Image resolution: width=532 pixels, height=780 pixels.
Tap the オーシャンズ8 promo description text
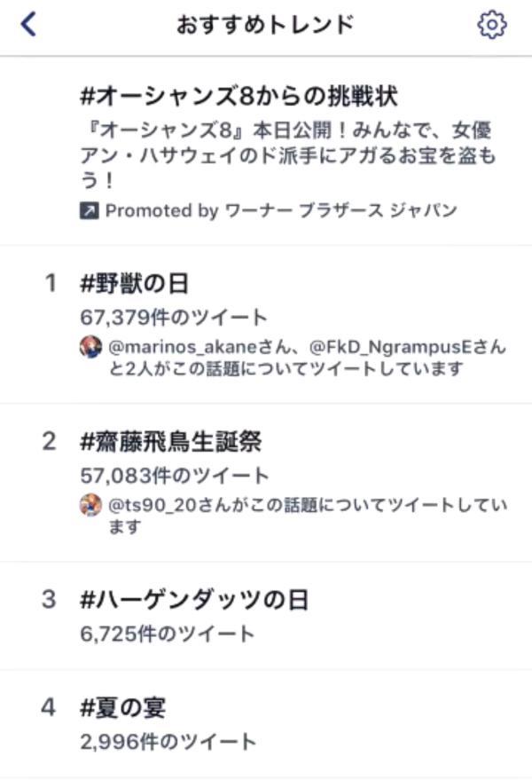287,155
